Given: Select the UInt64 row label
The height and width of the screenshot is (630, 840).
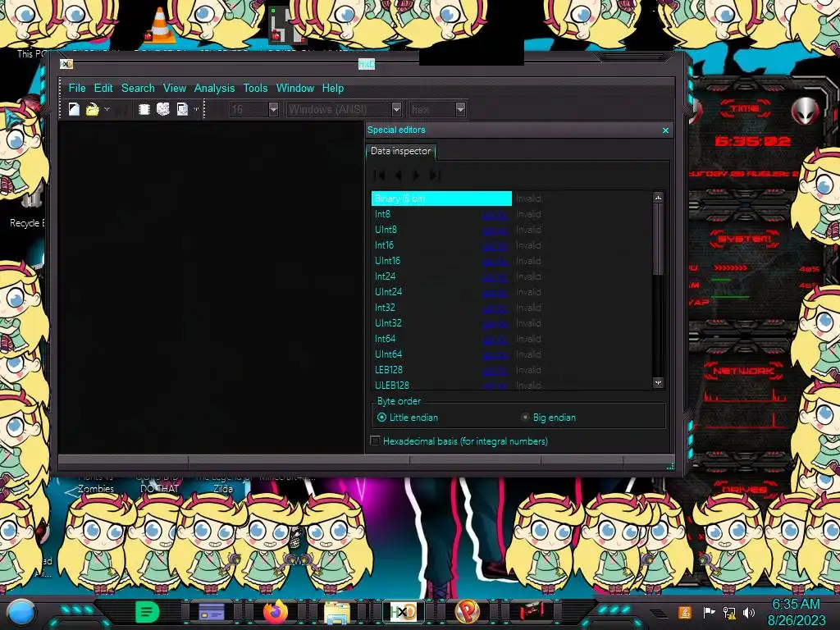Looking at the screenshot, I should (x=388, y=354).
